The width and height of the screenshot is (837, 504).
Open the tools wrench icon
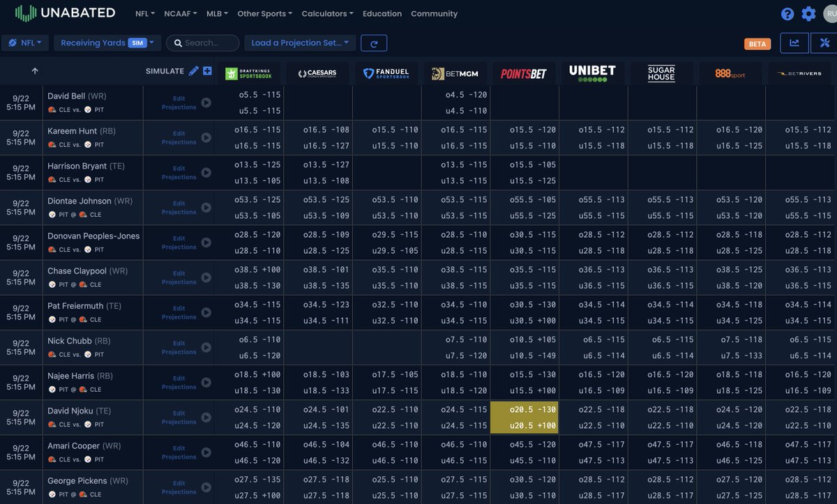point(824,43)
